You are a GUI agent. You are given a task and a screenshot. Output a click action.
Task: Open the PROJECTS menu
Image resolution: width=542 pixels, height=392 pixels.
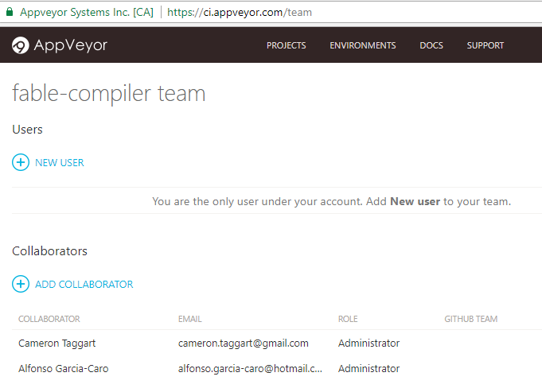287,45
